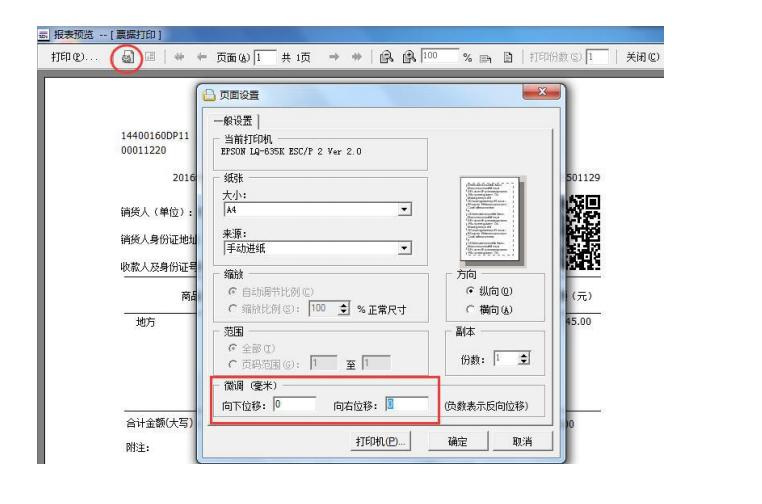This screenshot has height=504, width=762.
Task: Click the 页面(A) page number field
Action: [x=265, y=57]
